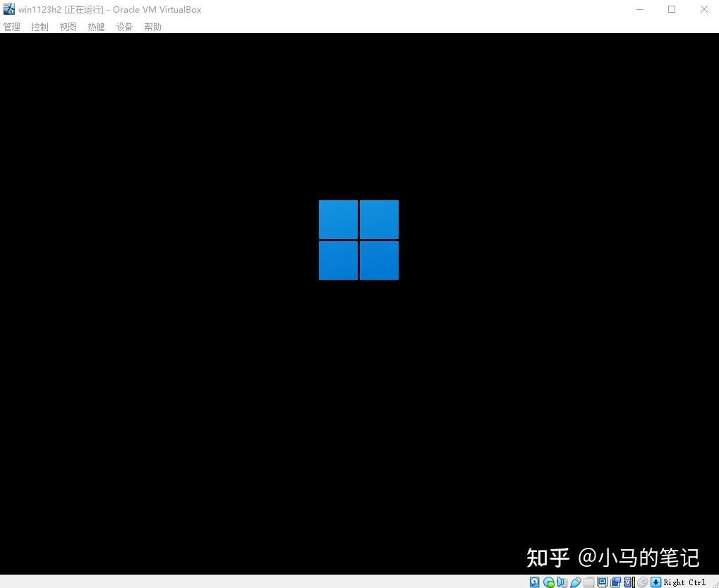
Task: Click the keyboard capture status icon
Action: 656,582
